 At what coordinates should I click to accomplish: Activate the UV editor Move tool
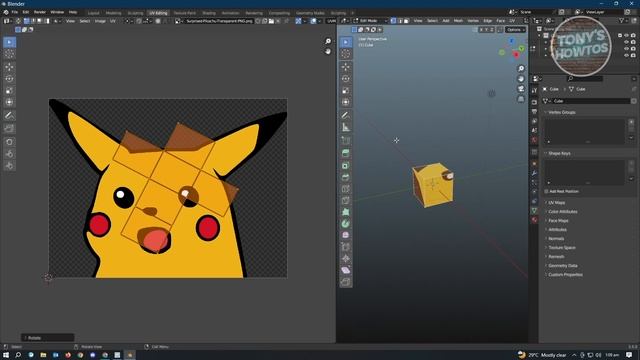(9, 67)
